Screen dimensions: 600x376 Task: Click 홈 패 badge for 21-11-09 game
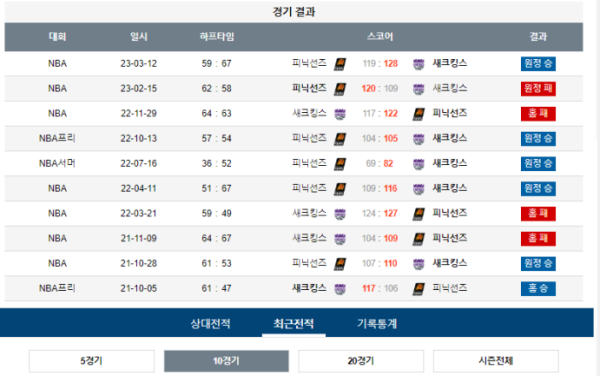point(538,238)
